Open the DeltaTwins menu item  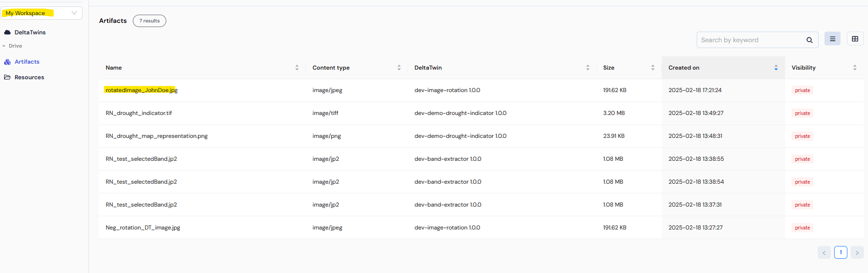tap(30, 33)
